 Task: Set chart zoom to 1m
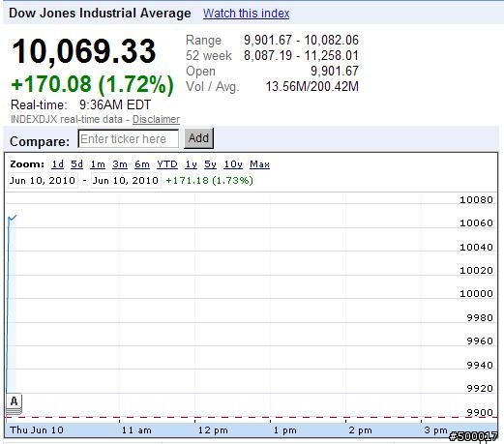98,164
